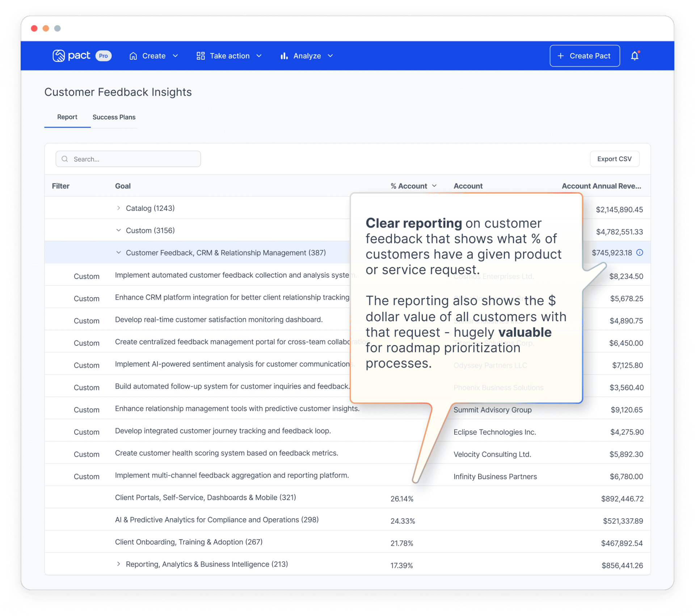Switch to the Success Plans tab
The image size is (695, 616).
tap(114, 117)
